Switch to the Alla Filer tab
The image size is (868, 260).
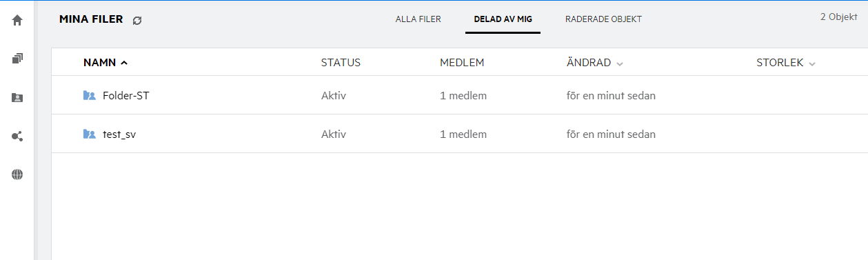click(x=418, y=19)
